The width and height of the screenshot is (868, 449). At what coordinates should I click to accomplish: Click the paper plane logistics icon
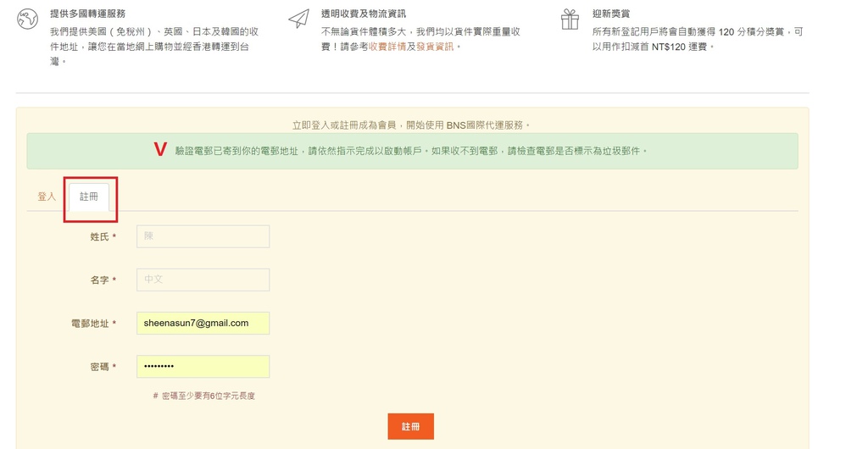pos(298,19)
